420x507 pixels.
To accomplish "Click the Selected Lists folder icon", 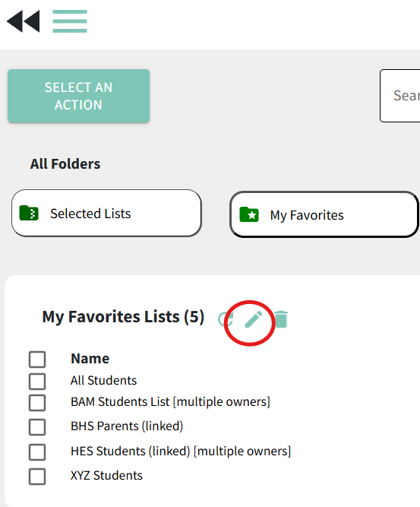I will point(29,213).
